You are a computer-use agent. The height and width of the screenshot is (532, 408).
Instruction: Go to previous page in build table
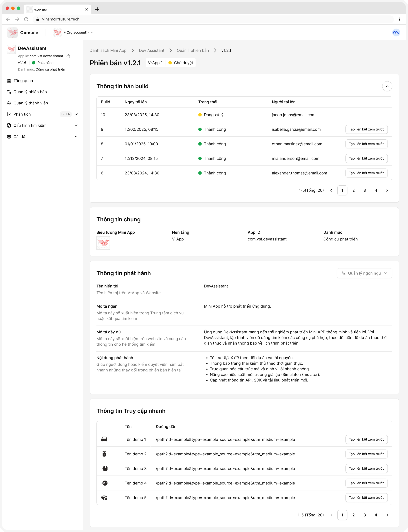(331, 190)
